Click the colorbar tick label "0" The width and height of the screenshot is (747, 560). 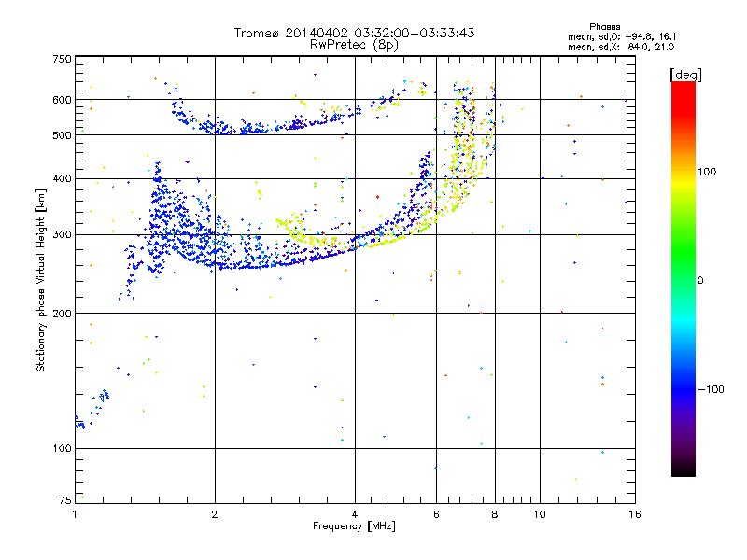click(700, 281)
